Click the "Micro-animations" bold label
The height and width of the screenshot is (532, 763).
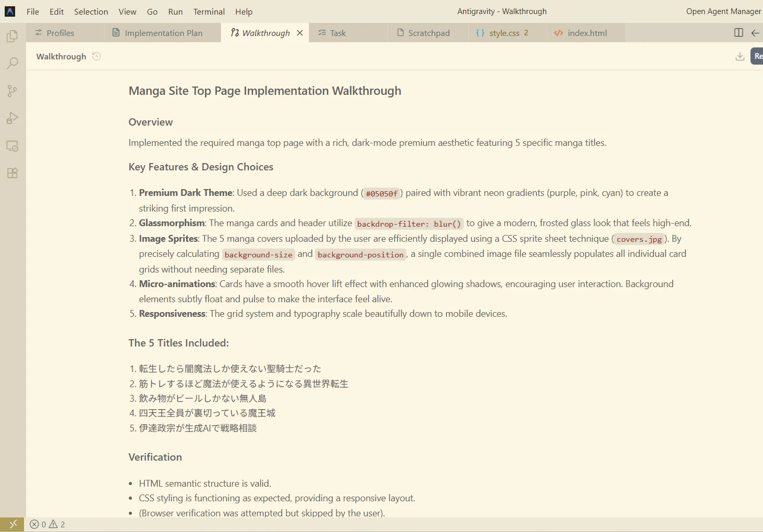click(x=177, y=284)
